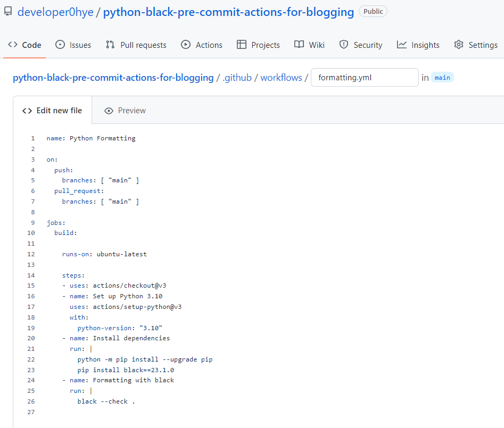Click the Security shield icon
Viewport: 504px width, 428px height.
coord(344,45)
